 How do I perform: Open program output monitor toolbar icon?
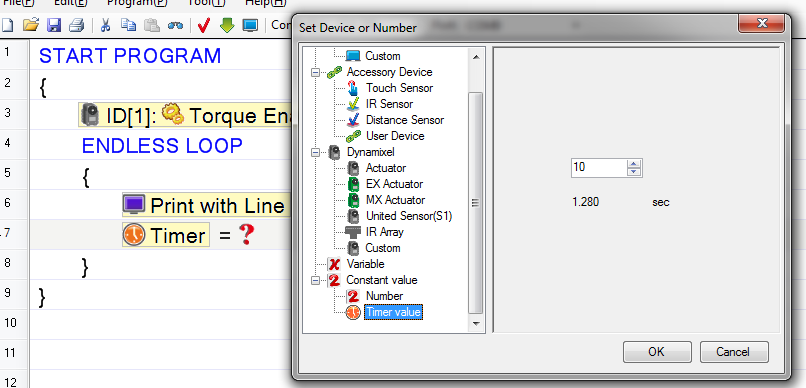tap(250, 25)
